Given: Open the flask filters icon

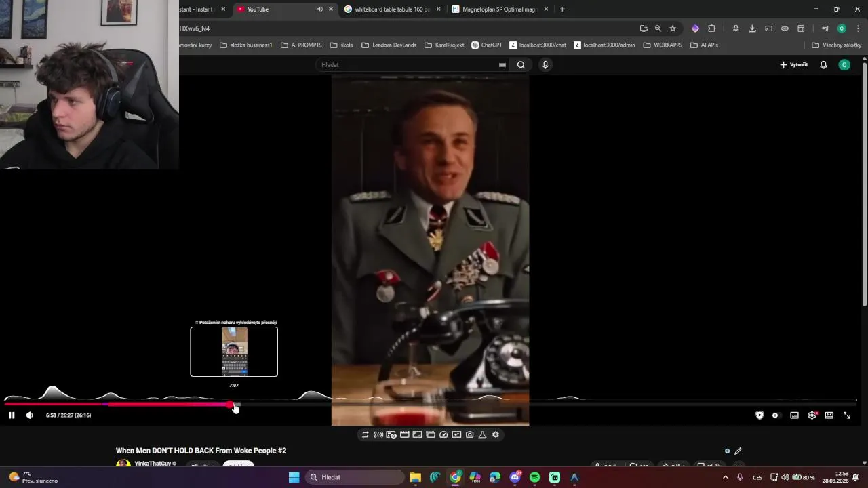Looking at the screenshot, I should (x=482, y=434).
